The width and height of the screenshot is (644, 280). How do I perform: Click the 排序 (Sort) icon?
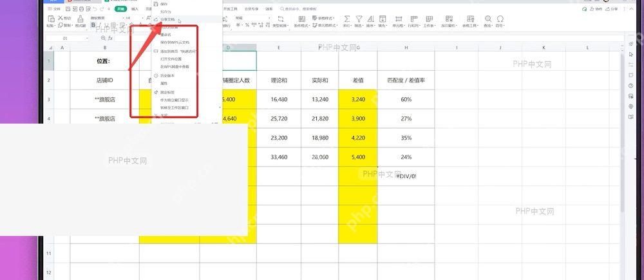pos(370,19)
